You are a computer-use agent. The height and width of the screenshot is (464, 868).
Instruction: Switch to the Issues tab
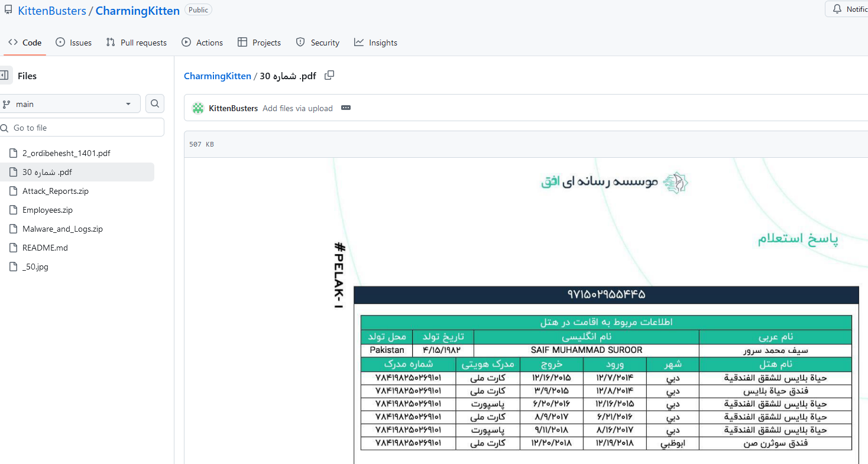[74, 43]
